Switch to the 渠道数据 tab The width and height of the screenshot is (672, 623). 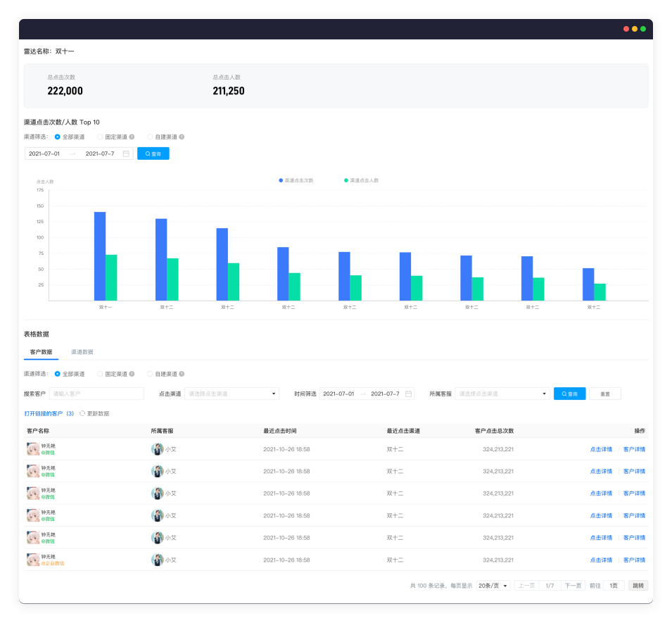coord(82,352)
